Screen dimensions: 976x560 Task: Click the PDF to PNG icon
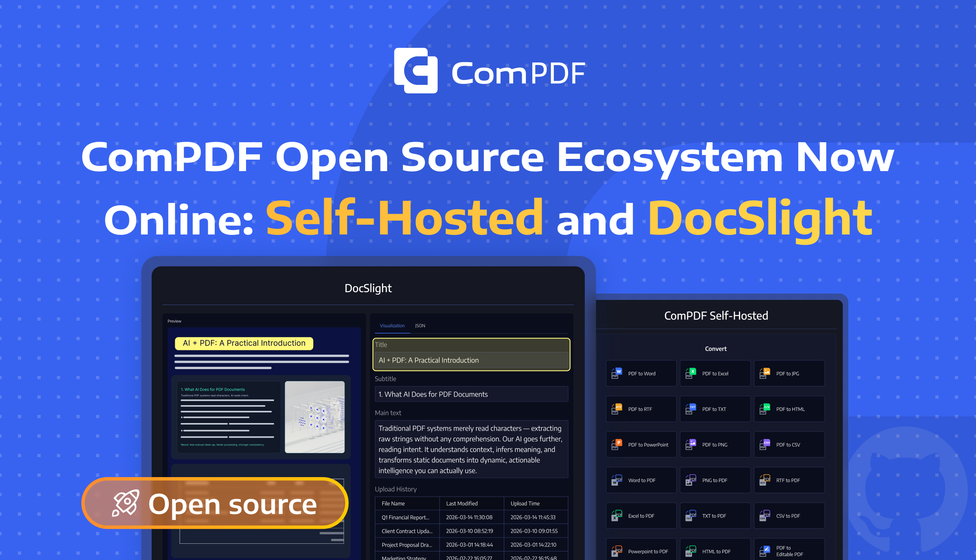(691, 445)
